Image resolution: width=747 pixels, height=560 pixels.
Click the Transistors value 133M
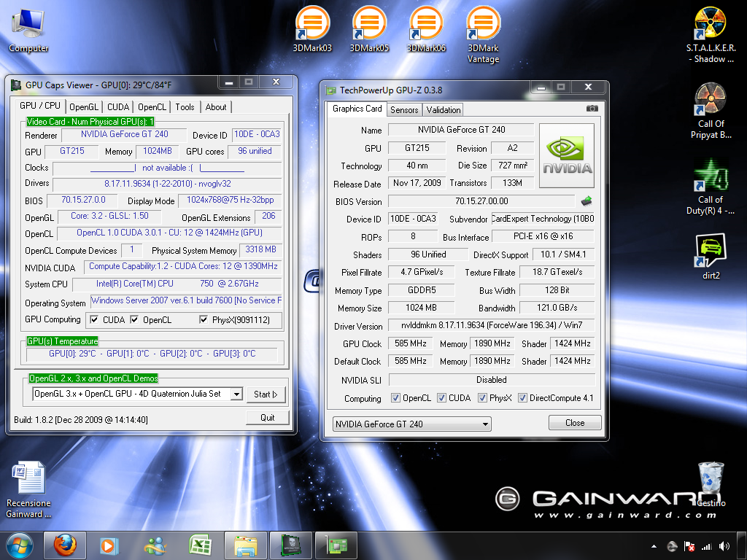(x=513, y=183)
